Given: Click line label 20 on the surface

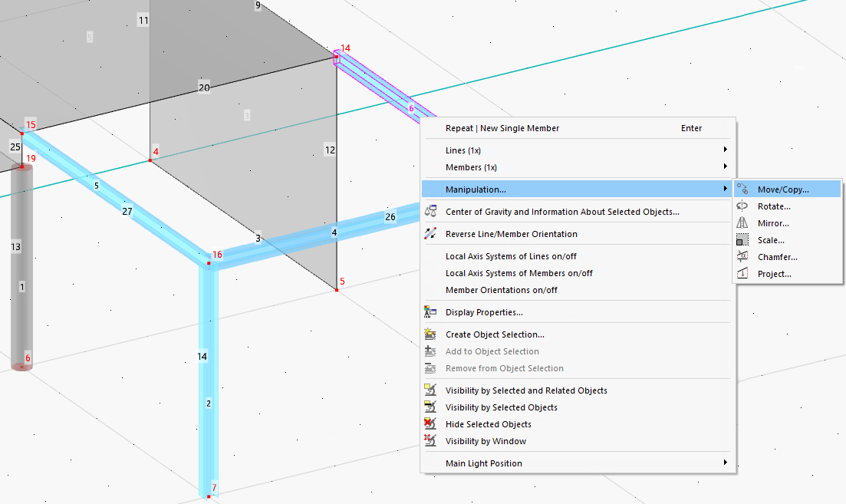Looking at the screenshot, I should pos(204,87).
